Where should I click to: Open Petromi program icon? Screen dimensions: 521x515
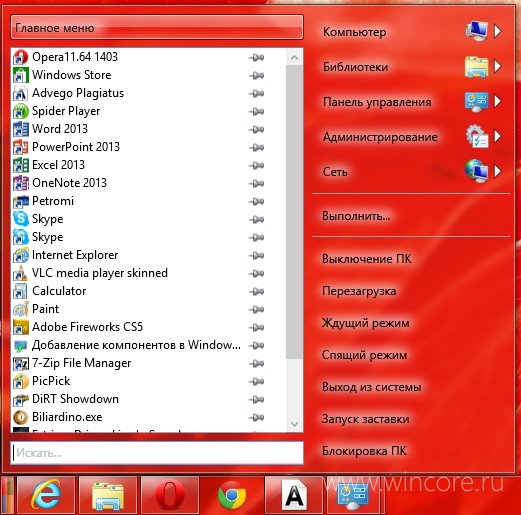20,201
